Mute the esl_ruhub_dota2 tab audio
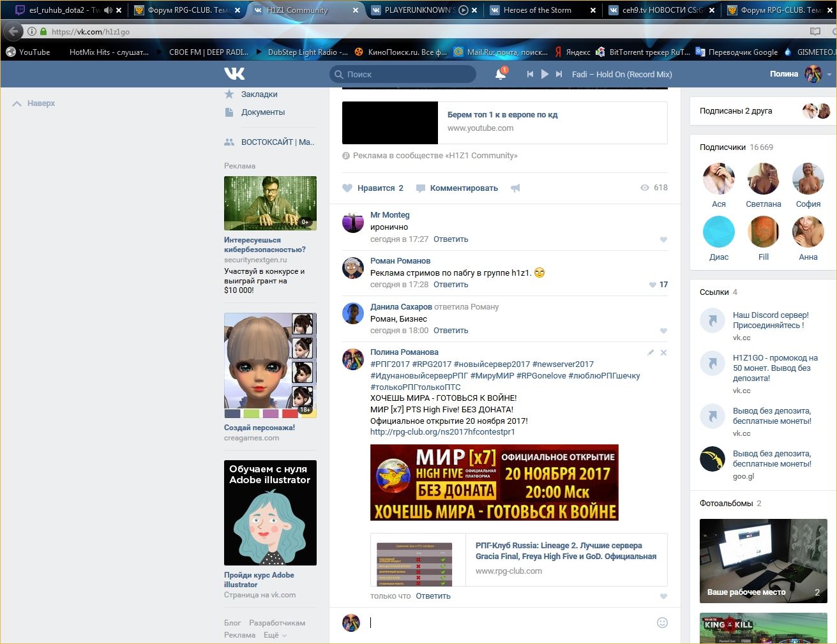 (x=108, y=10)
